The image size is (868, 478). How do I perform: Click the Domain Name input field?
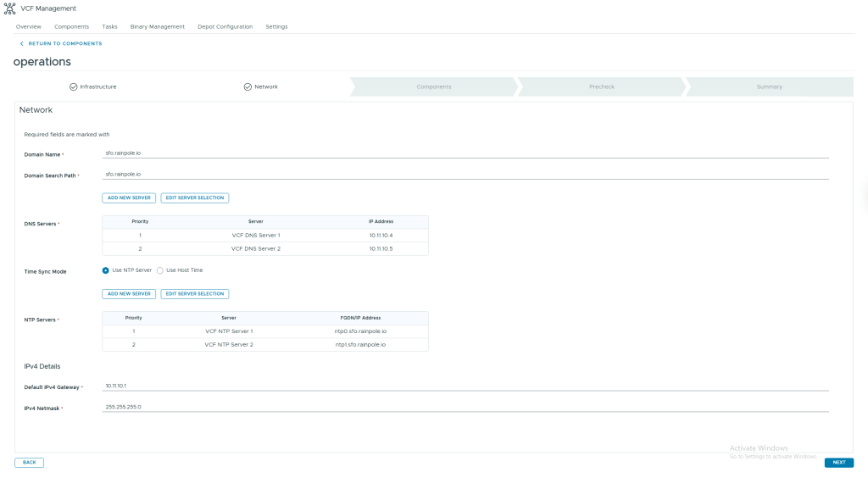[465, 153]
